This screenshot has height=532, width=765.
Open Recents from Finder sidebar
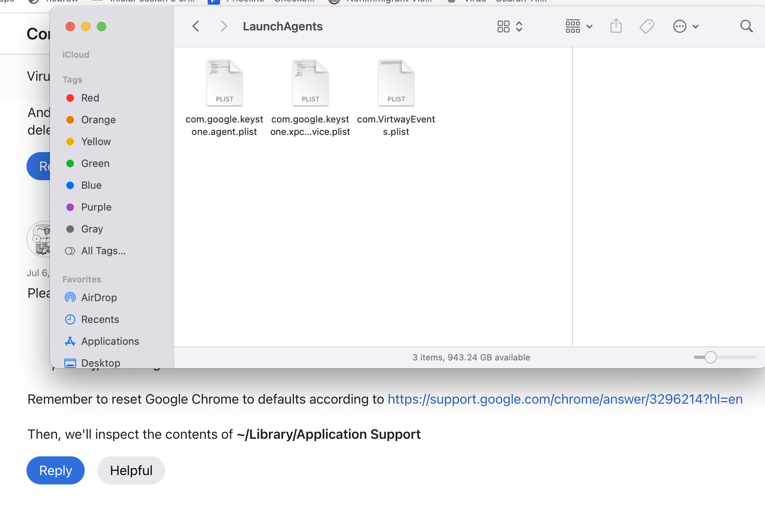click(x=100, y=319)
